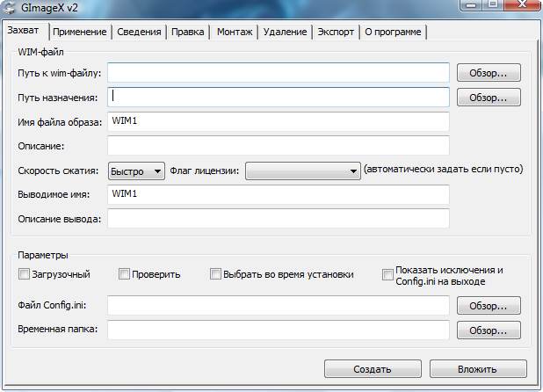
Task: Click the Имя файла образа field
Action: (279, 121)
